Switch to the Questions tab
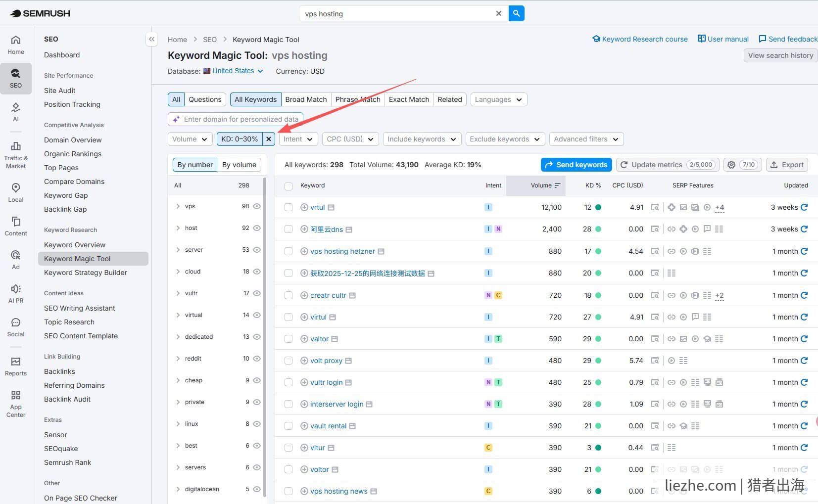The height and width of the screenshot is (504, 818). (205, 99)
